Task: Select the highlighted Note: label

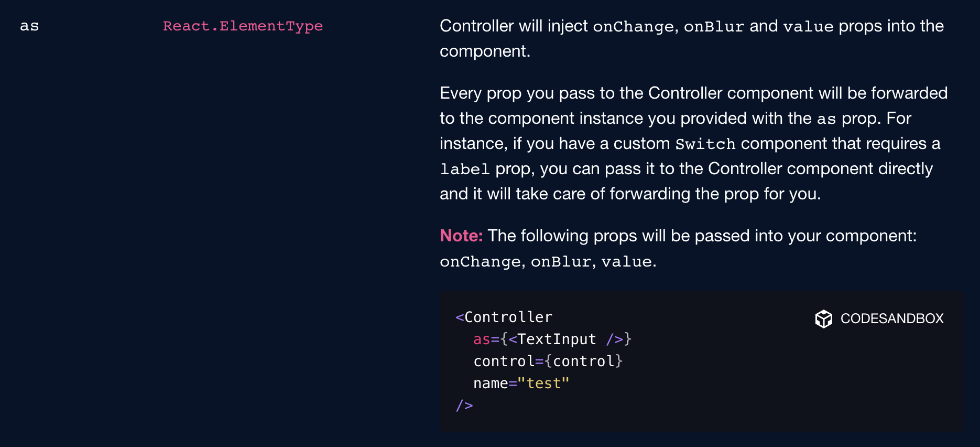Action: (x=460, y=236)
